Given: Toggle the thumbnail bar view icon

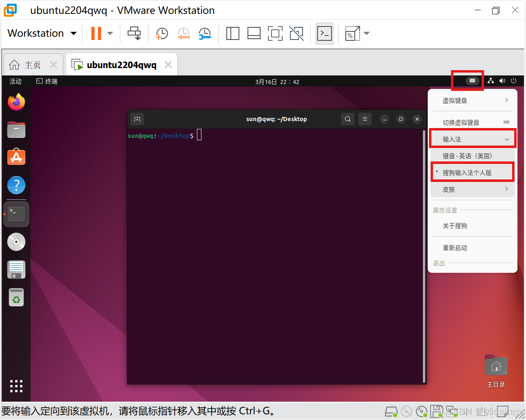Looking at the screenshot, I should 254,33.
